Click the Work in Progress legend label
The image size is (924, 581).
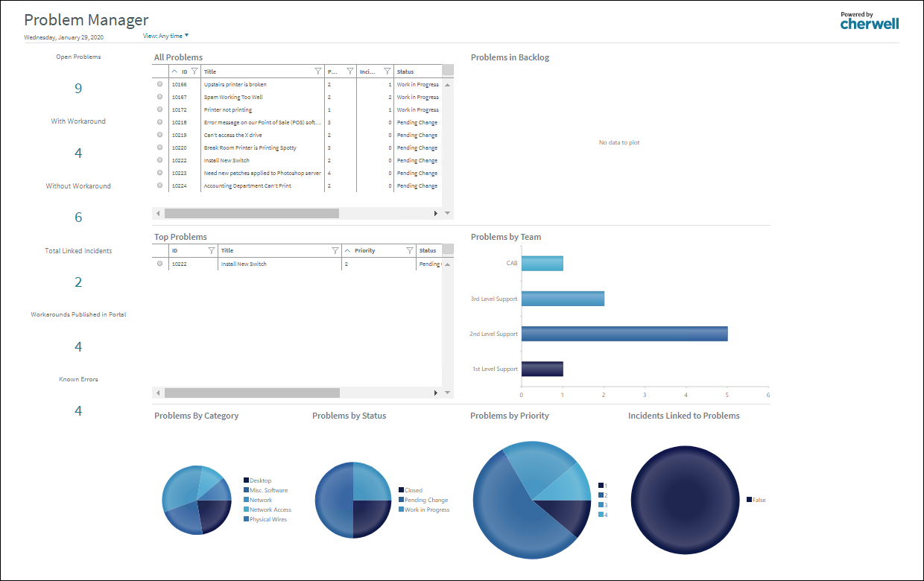click(427, 509)
